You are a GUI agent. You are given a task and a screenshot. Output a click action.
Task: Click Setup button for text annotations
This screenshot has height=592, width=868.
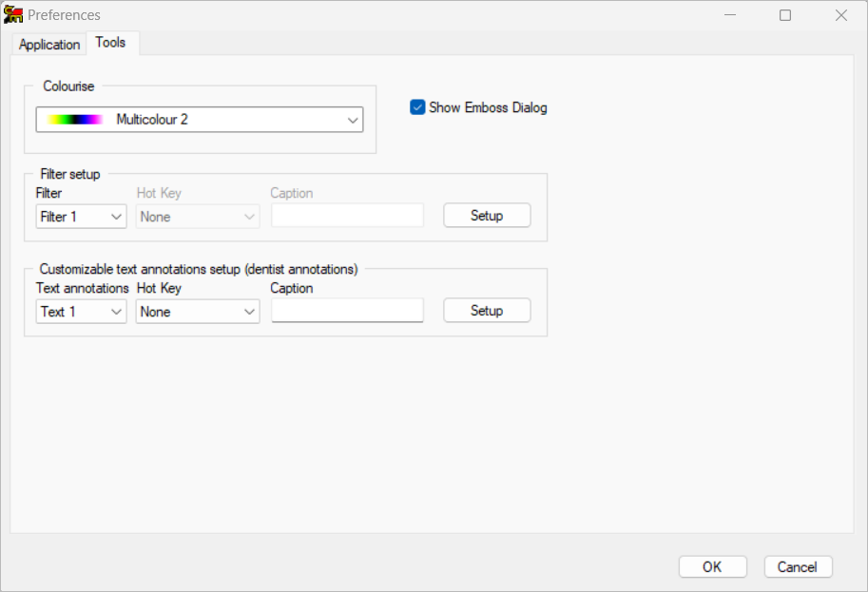click(x=487, y=311)
